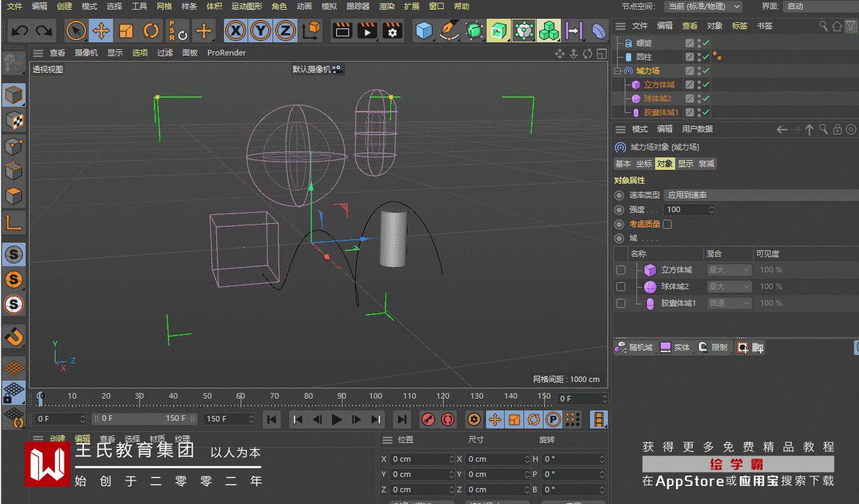The width and height of the screenshot is (859, 504).
Task: Open the 渲染 menu
Action: 387,6
